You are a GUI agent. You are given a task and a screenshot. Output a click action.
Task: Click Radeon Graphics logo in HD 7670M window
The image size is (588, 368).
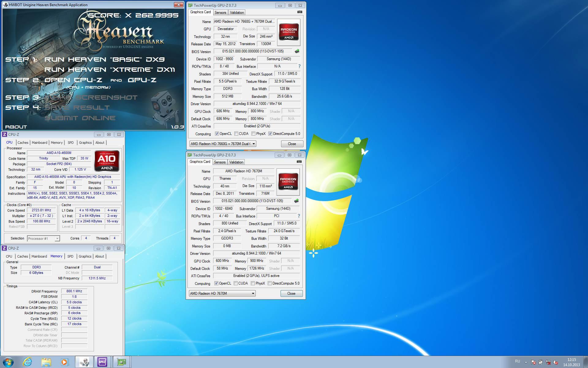[288, 182]
